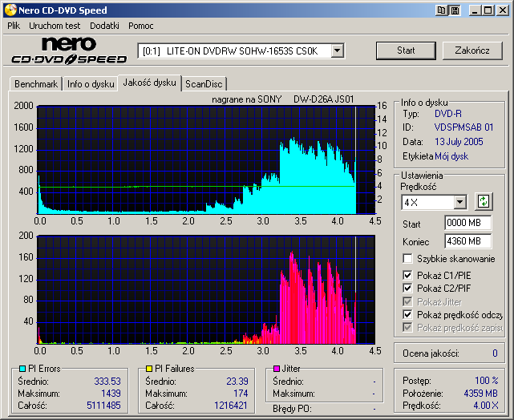Click PI Errors Całość value 5111485
The width and height of the screenshot is (514, 420).
(103, 406)
